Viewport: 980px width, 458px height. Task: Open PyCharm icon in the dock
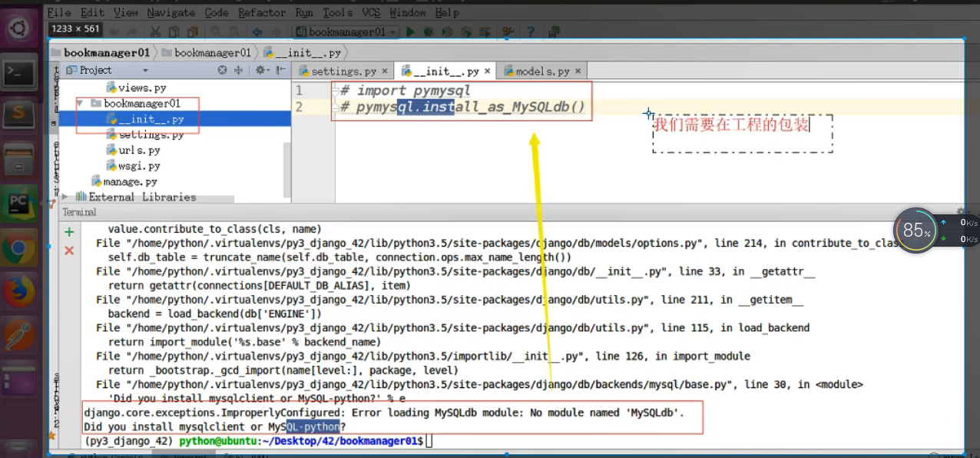click(x=18, y=204)
